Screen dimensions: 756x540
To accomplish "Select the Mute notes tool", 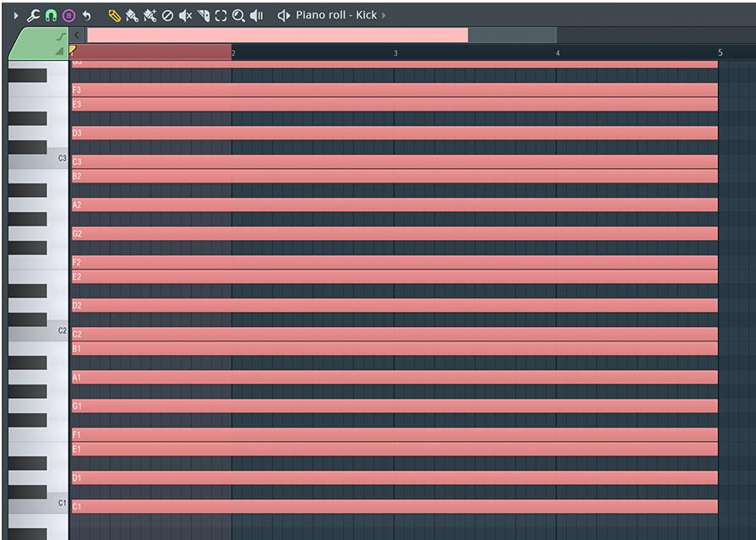I will click(x=185, y=16).
